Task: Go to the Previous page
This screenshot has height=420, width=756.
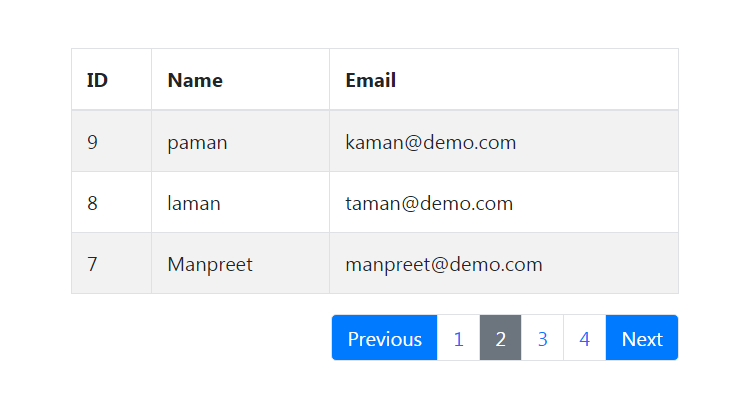Action: click(x=384, y=338)
